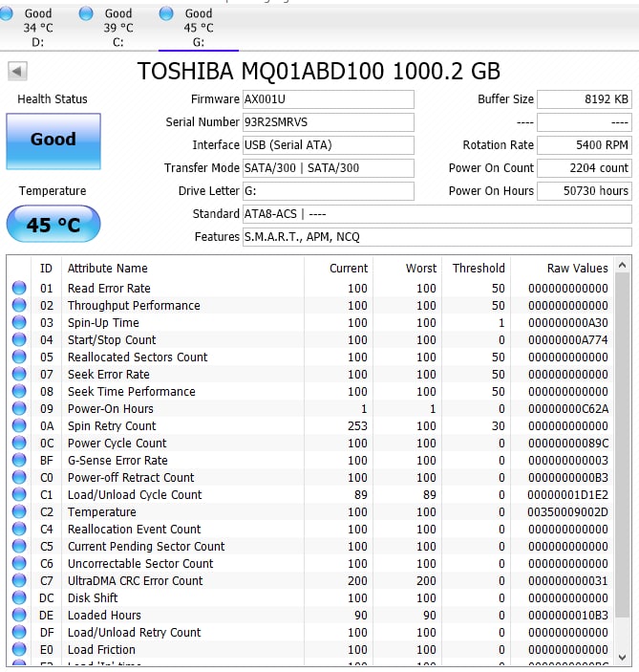Click the status icon of Load/Unload Cycle Count
639x672 pixels.
[19, 494]
